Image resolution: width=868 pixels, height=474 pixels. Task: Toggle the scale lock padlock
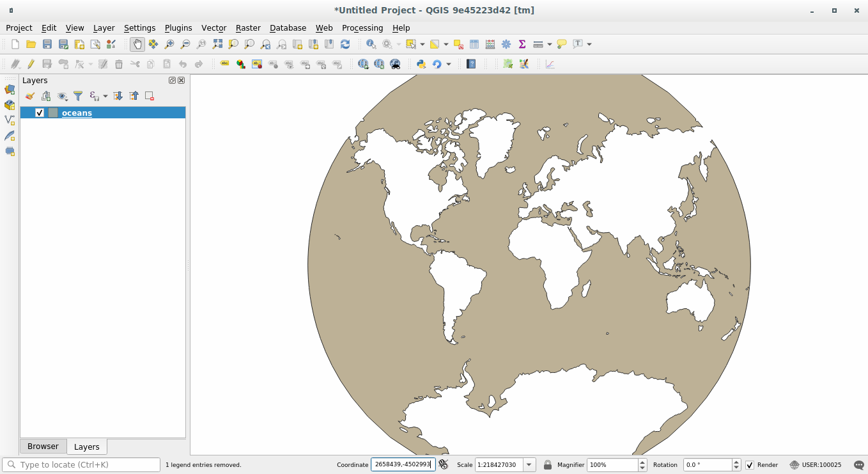pos(548,465)
